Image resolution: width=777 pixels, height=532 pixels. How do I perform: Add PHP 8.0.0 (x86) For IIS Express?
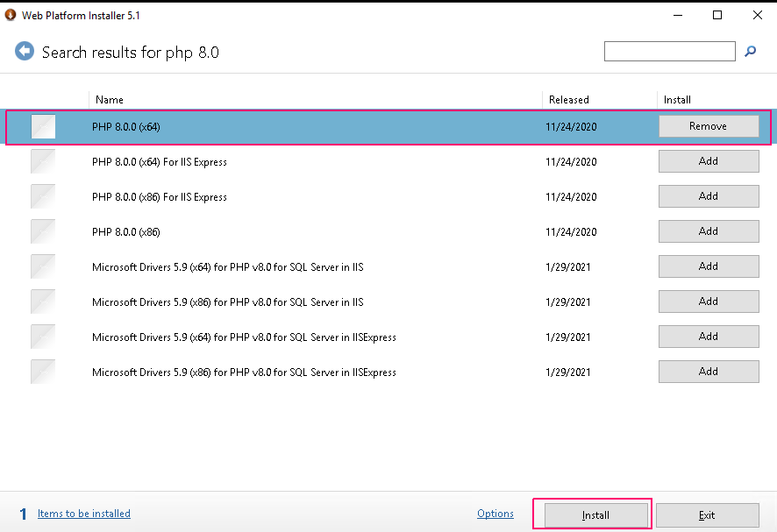pyautogui.click(x=709, y=196)
